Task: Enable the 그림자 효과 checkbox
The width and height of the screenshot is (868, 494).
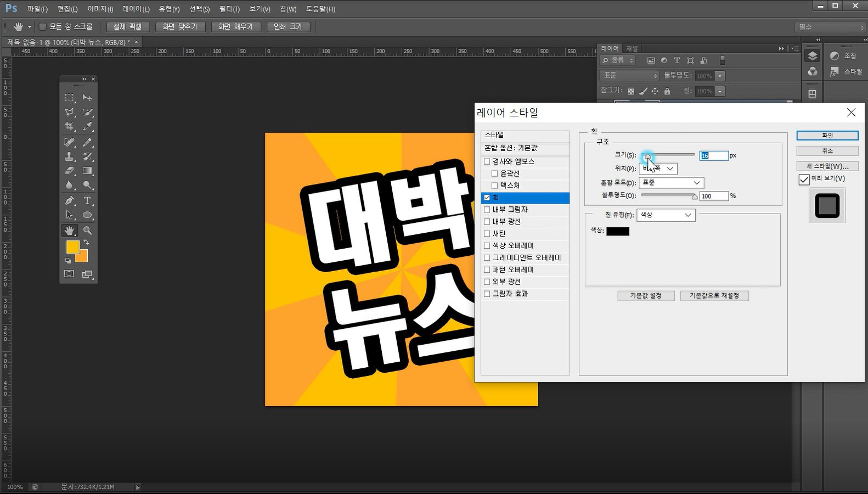Action: click(x=487, y=294)
